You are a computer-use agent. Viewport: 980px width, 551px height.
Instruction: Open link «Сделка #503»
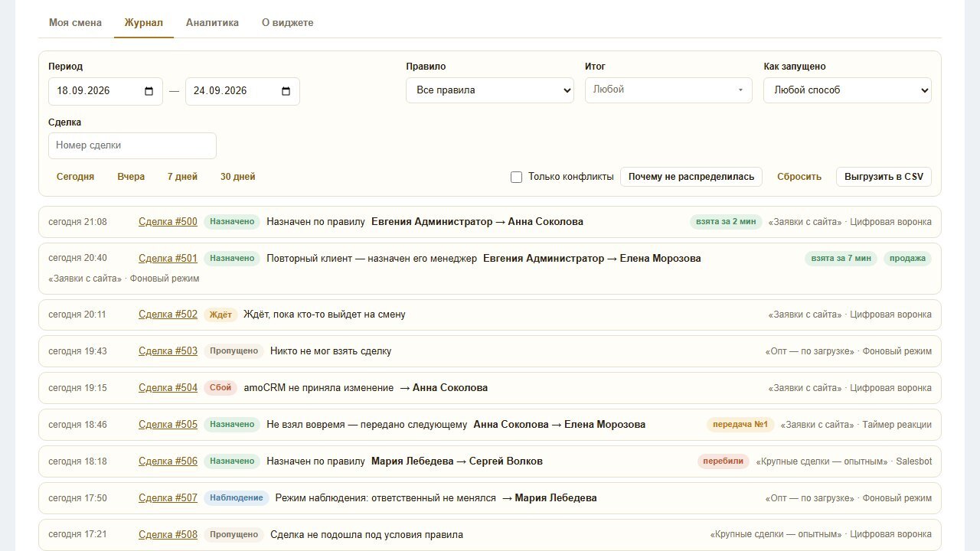click(168, 351)
